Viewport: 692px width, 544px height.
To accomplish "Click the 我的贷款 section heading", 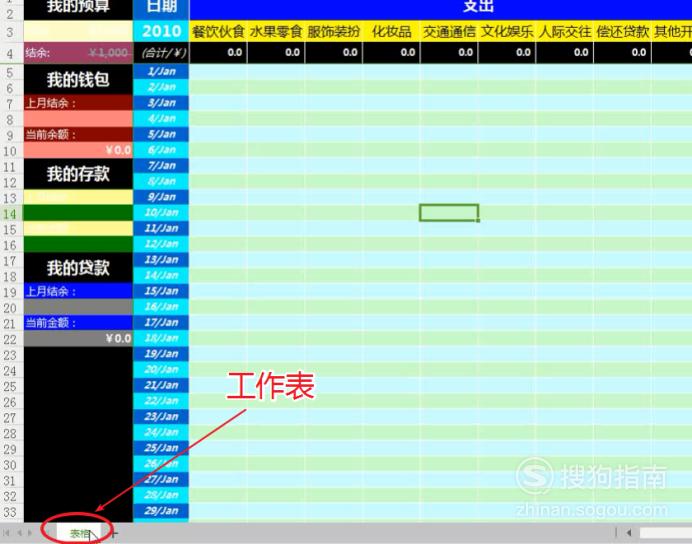I will click(x=78, y=268).
